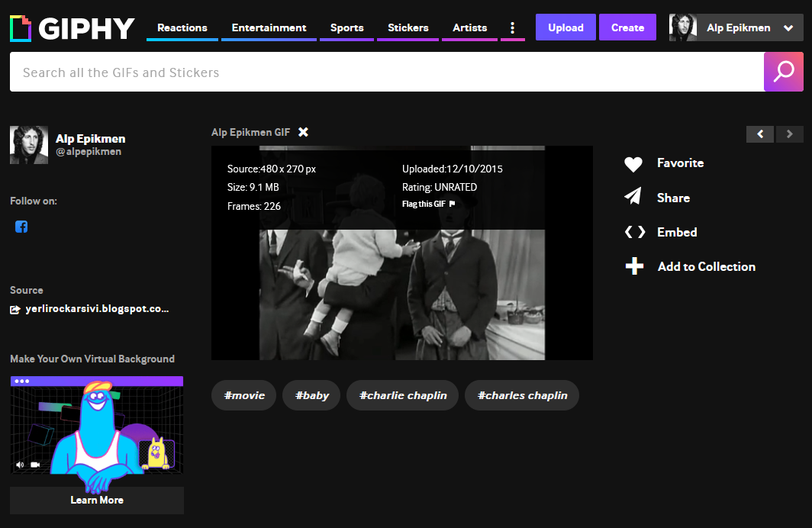Go to the previous GIF arrow

(759, 134)
